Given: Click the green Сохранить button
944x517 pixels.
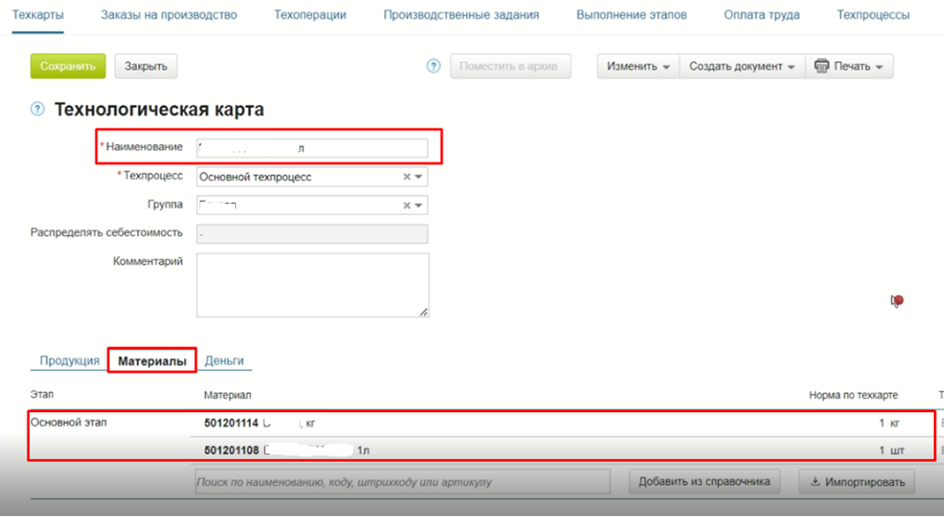Looking at the screenshot, I should [68, 66].
